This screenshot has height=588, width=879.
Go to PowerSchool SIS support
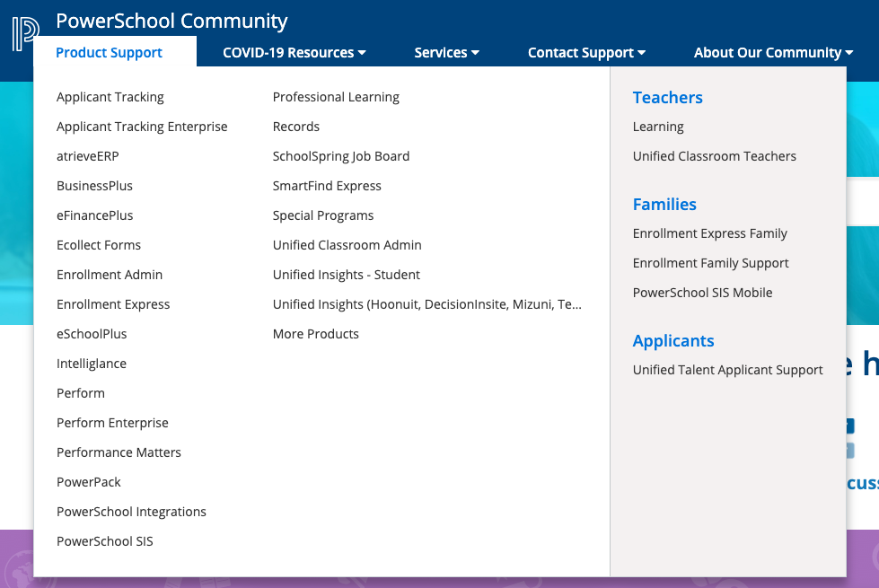coord(105,541)
